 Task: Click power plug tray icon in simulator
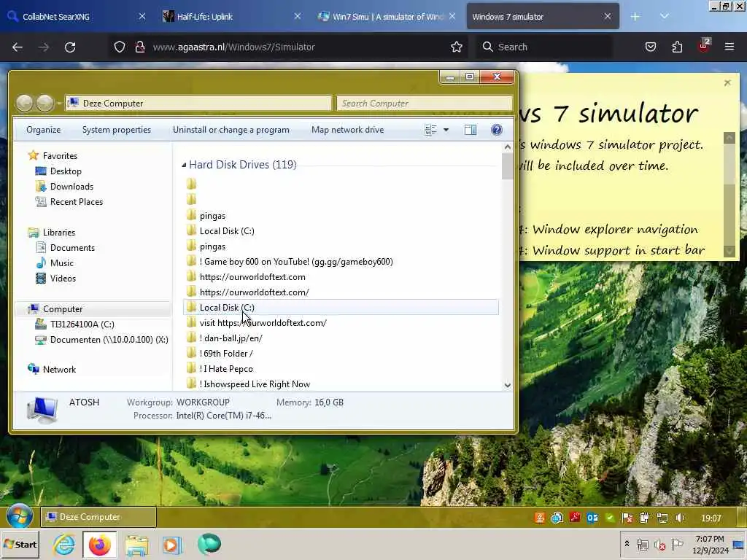[x=645, y=518]
